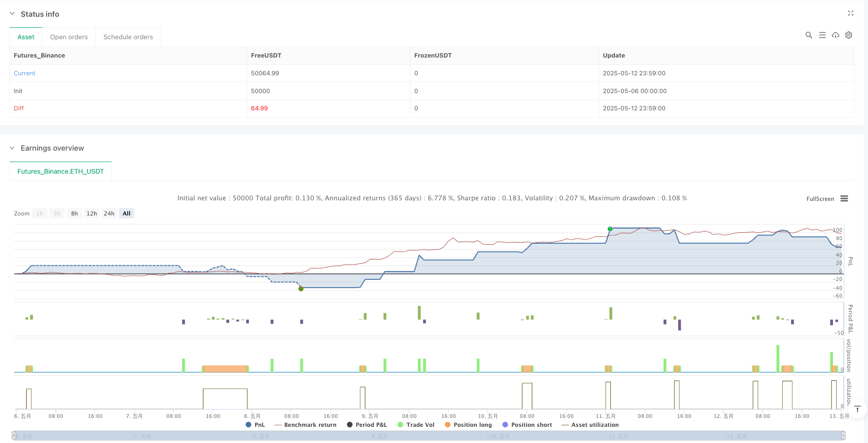Toggle the PnL series in legend

[x=255, y=425]
